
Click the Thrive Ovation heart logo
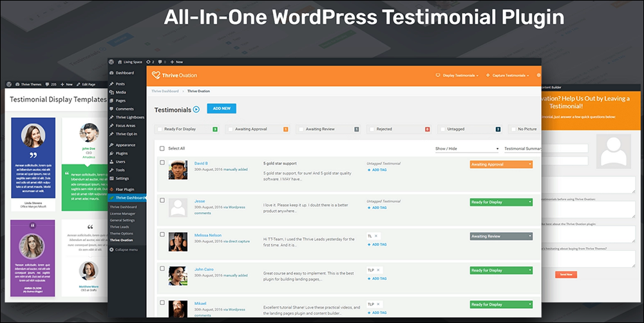tap(156, 75)
